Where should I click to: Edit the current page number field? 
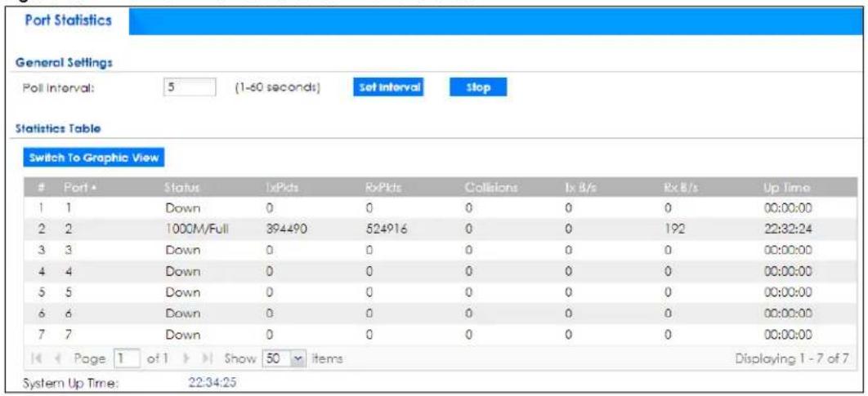coord(126,358)
